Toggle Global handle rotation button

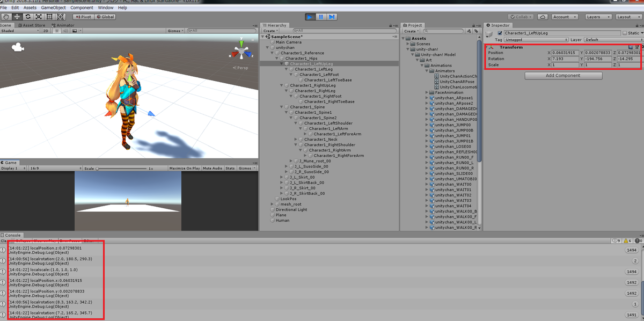point(105,17)
